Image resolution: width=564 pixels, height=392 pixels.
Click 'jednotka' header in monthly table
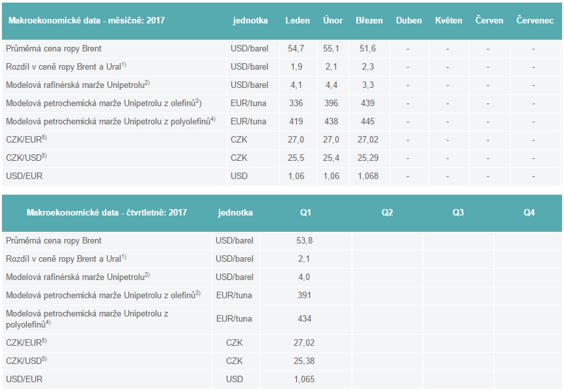coord(250,20)
